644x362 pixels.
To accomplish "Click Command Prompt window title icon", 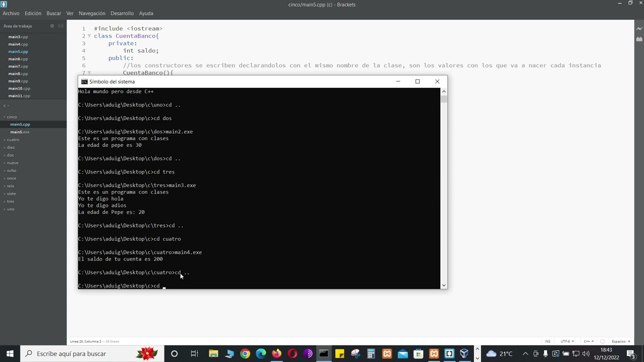I will (84, 81).
